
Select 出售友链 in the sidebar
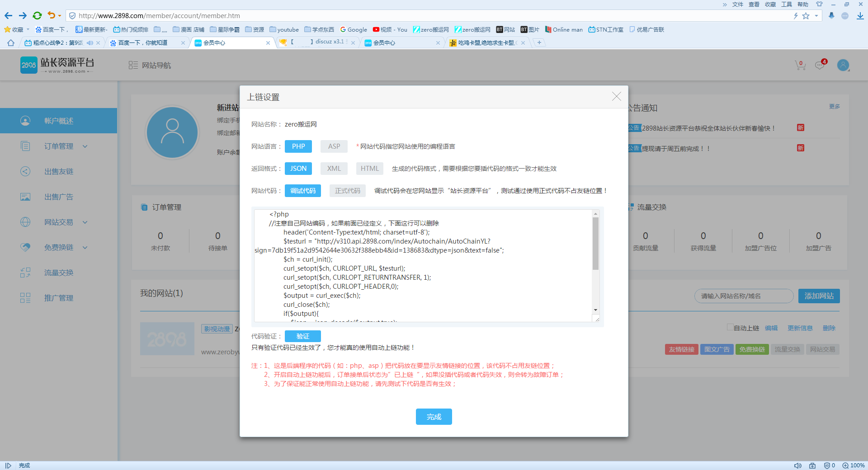(x=58, y=171)
